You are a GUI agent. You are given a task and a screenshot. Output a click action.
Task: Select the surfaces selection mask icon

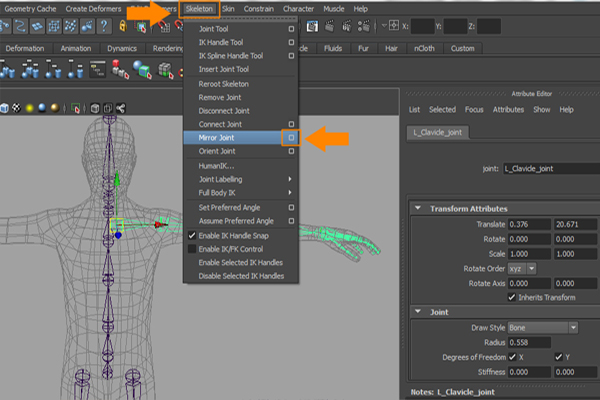pos(37,26)
